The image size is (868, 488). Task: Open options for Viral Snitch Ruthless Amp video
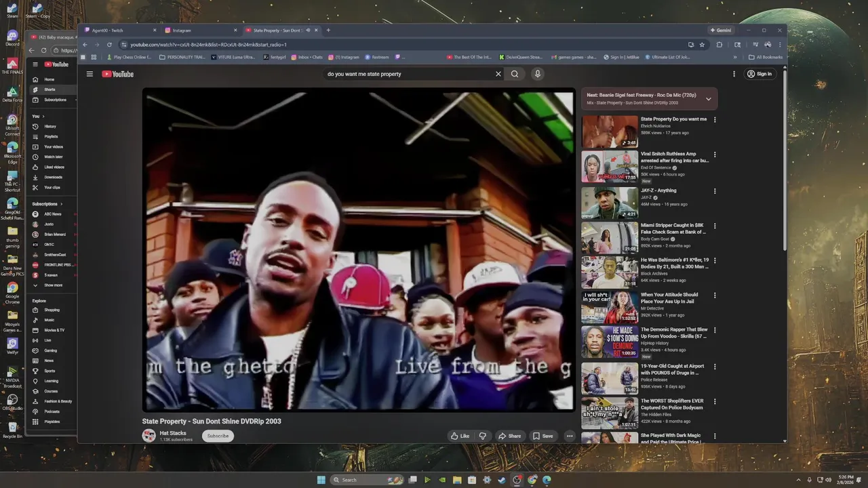pyautogui.click(x=715, y=155)
